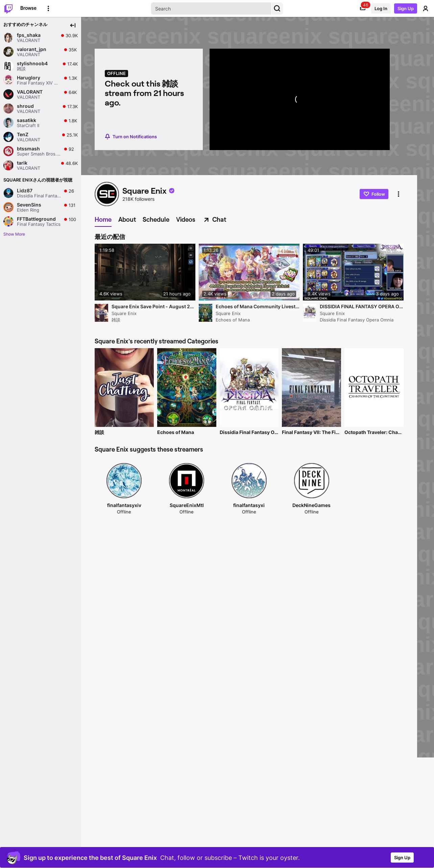Click the black offline video player
Image resolution: width=434 pixels, height=868 pixels.
tap(299, 99)
